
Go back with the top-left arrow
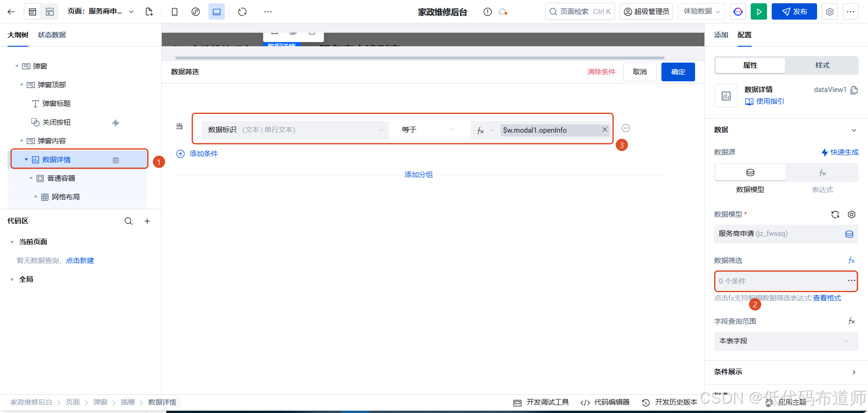[x=11, y=12]
